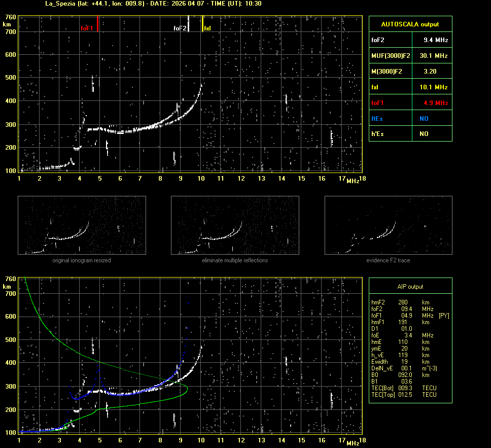Click the TEC[Top] 012.5 TECU row
The height and width of the screenshot is (448, 491).
pyautogui.click(x=403, y=395)
